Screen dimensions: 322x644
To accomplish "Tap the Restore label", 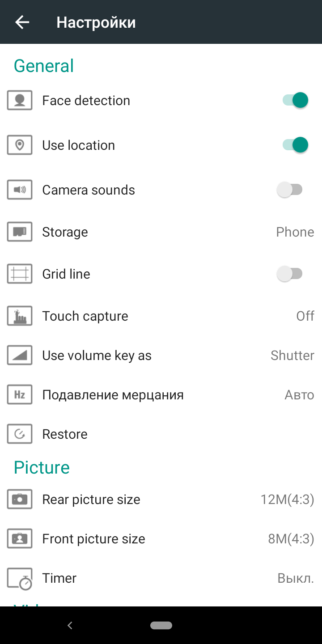I will pos(65,434).
